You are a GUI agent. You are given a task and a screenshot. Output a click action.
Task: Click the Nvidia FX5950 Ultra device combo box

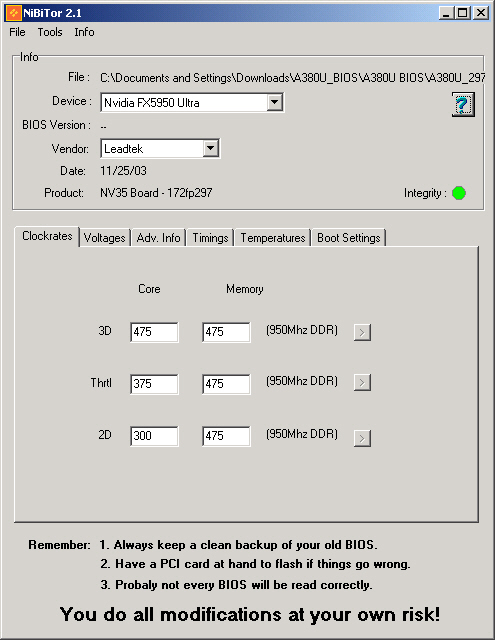[192, 102]
